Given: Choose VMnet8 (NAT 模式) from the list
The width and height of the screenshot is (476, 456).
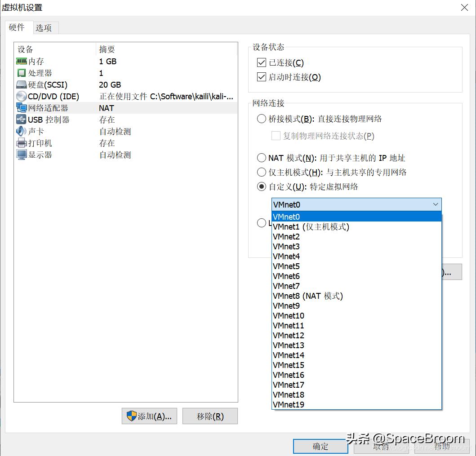Looking at the screenshot, I should click(308, 296).
